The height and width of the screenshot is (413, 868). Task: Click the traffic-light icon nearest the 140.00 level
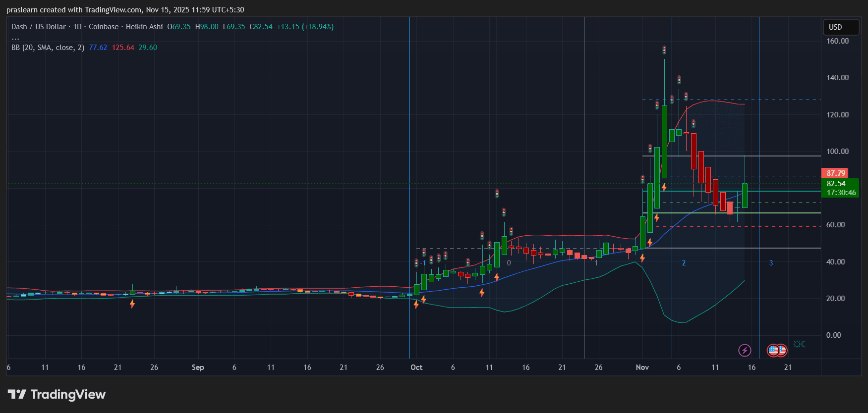(x=679, y=80)
